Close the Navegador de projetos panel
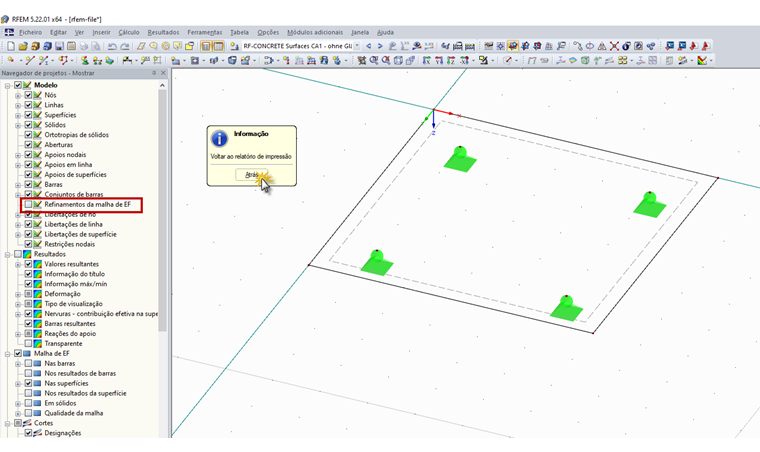This screenshot has width=760, height=452. [x=163, y=73]
